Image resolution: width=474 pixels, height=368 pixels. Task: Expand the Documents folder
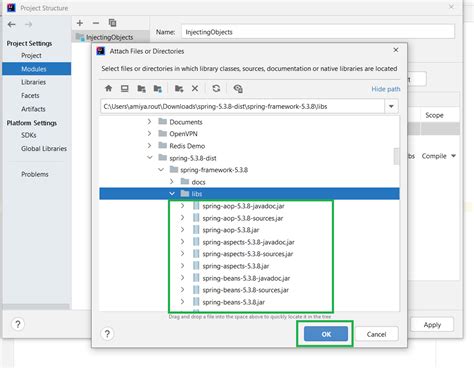tap(149, 122)
